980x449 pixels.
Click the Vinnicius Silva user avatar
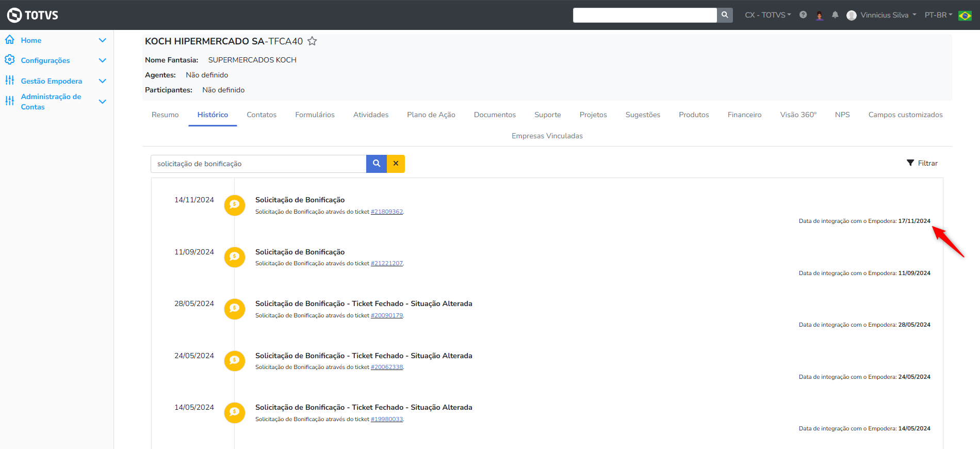click(x=852, y=15)
